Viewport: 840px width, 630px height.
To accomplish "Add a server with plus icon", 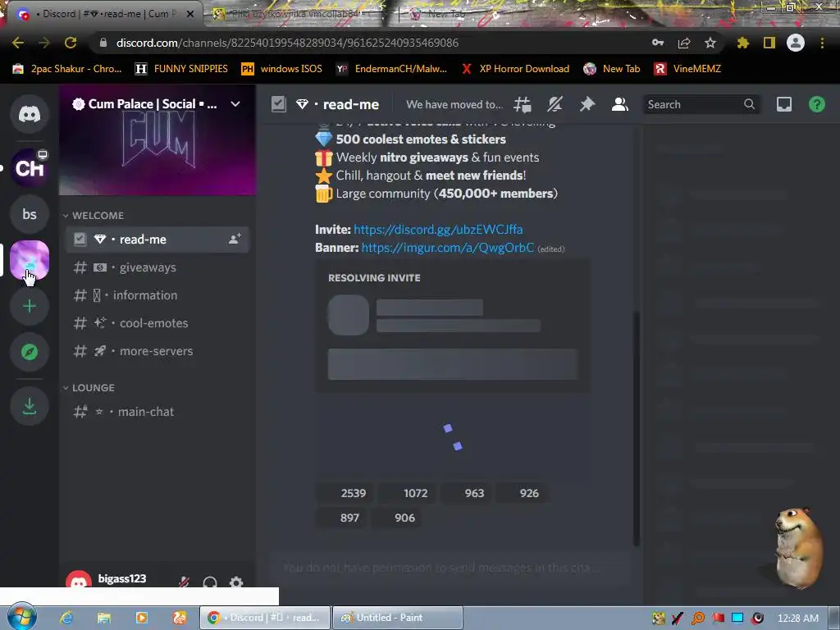I will pyautogui.click(x=30, y=306).
